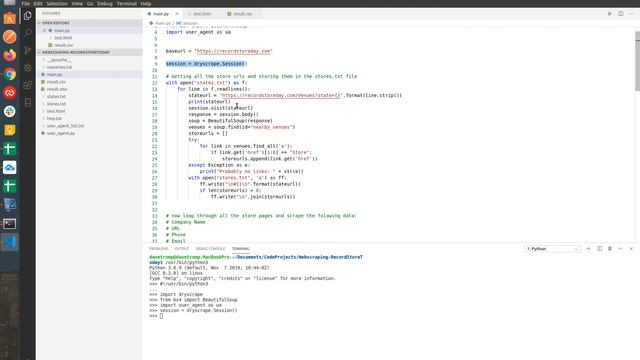
Task: Select result.csv in Open Editors list
Action: [63, 45]
